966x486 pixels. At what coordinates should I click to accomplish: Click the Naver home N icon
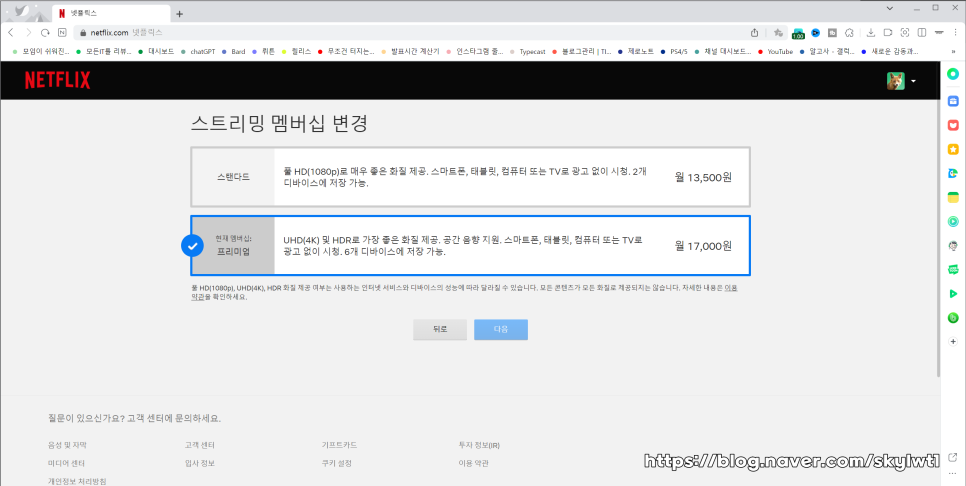coord(62,33)
